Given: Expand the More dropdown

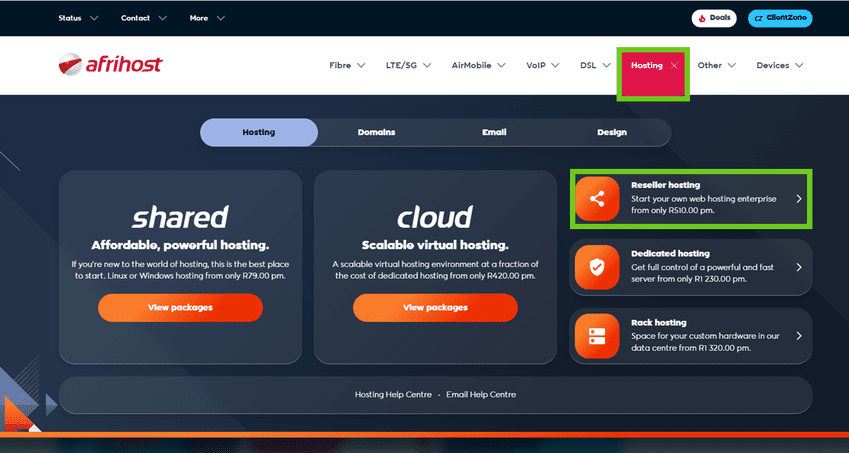Looking at the screenshot, I should coord(206,18).
